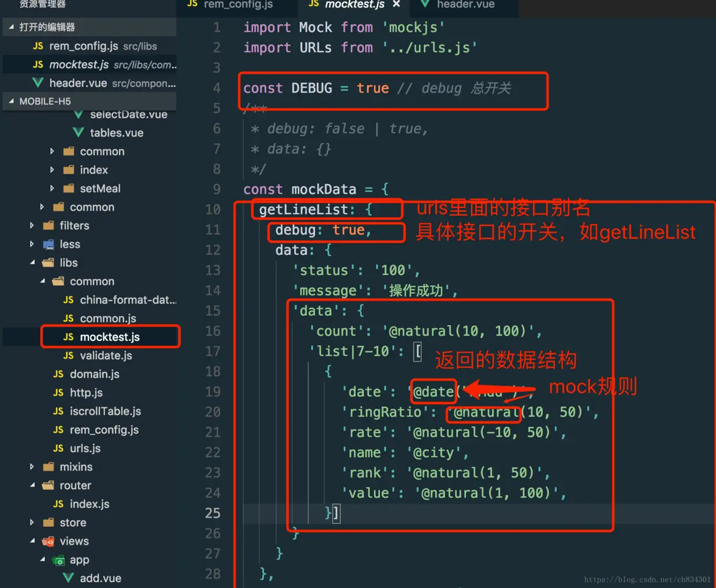
Task: Open http.js file
Action: click(86, 392)
